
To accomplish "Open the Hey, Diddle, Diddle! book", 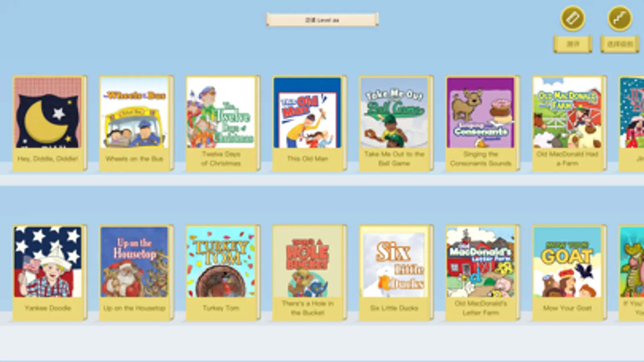I will point(50,123).
